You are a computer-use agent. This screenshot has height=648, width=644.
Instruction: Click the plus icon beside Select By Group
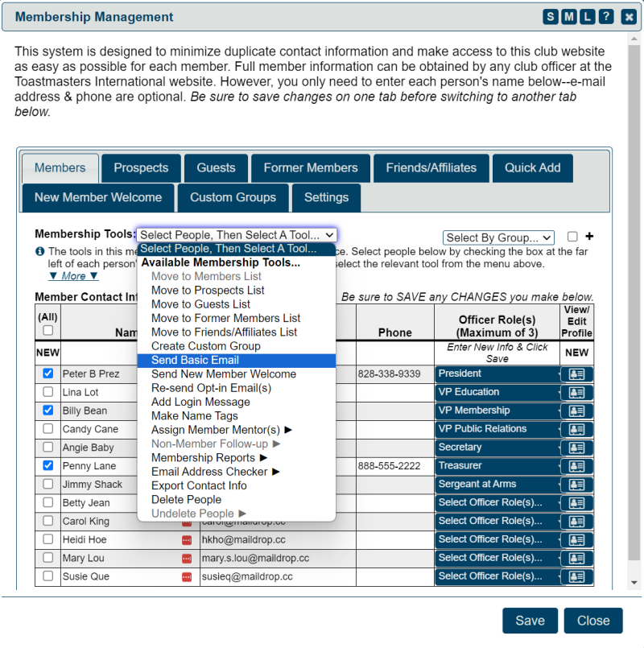click(589, 237)
